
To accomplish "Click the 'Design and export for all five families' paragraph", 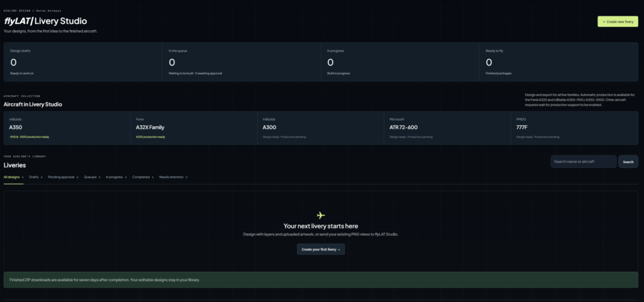I will click(580, 100).
